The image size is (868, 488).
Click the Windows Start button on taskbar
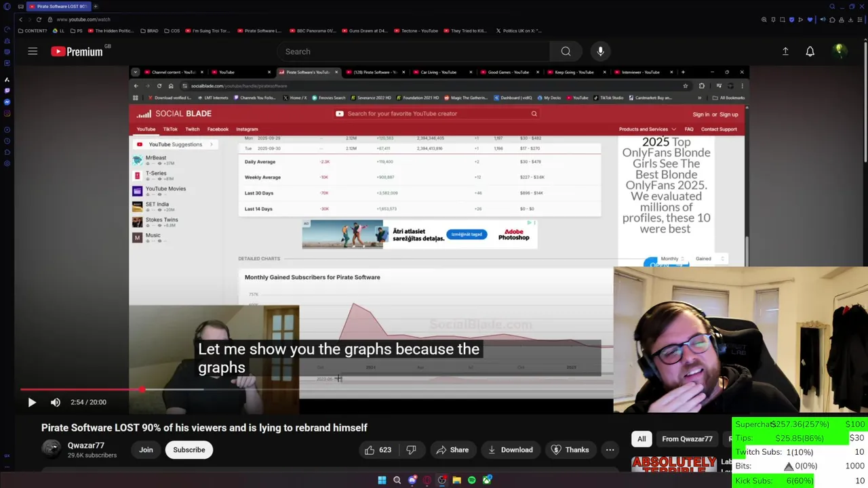(382, 480)
